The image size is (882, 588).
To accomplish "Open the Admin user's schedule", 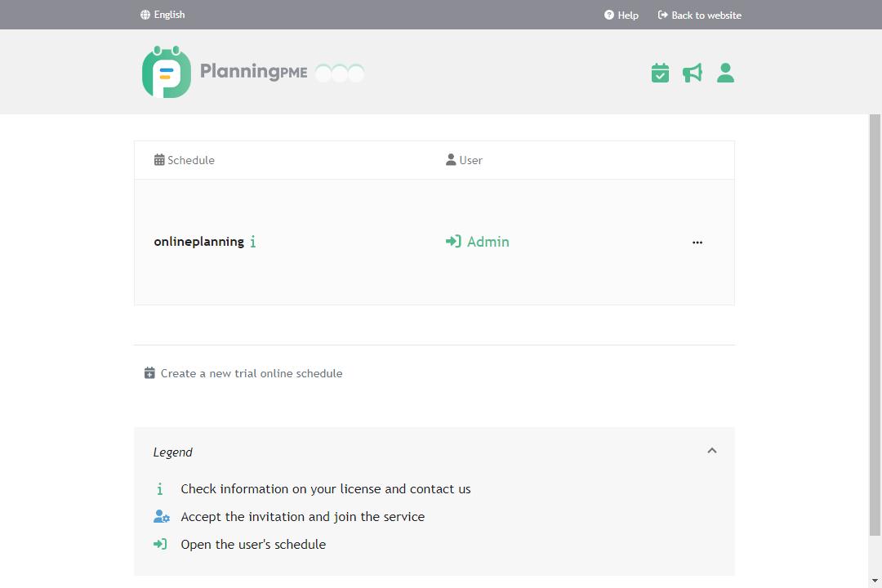I will pyautogui.click(x=478, y=242).
